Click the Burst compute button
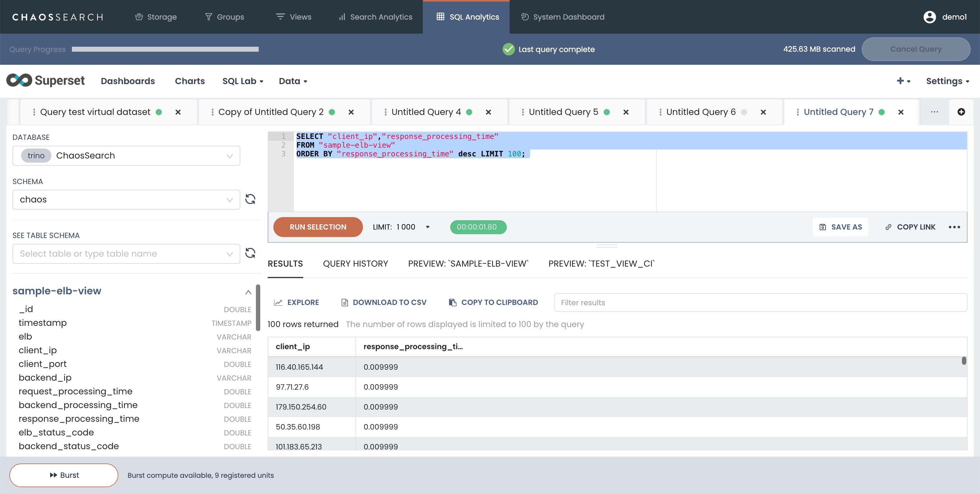Viewport: 980px width, 494px height. 64,475
